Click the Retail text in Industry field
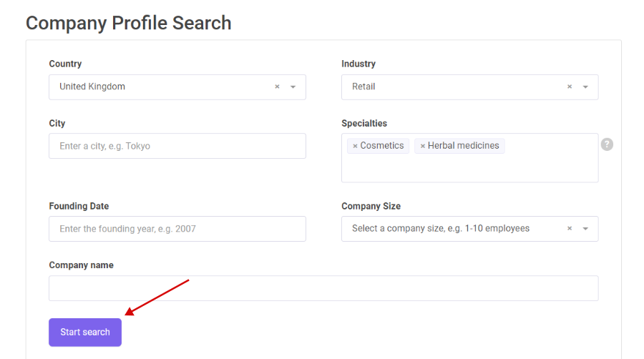The width and height of the screenshot is (644, 359). (364, 87)
